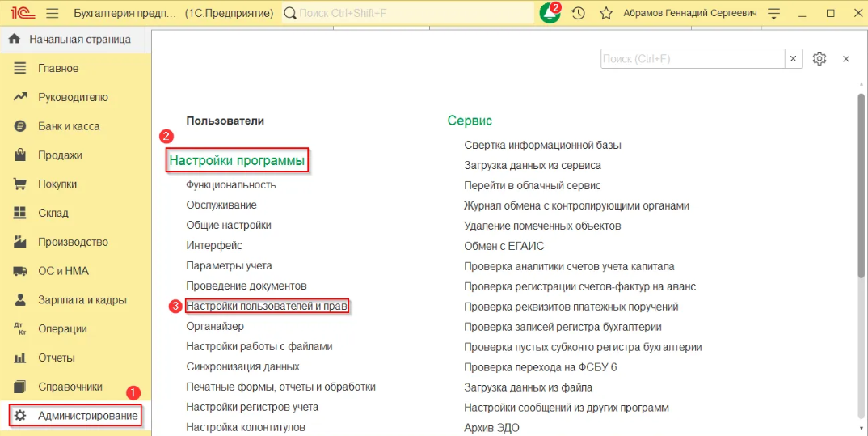The height and width of the screenshot is (436, 868).
Task: Open the 1C logo menu
Action: [x=21, y=14]
